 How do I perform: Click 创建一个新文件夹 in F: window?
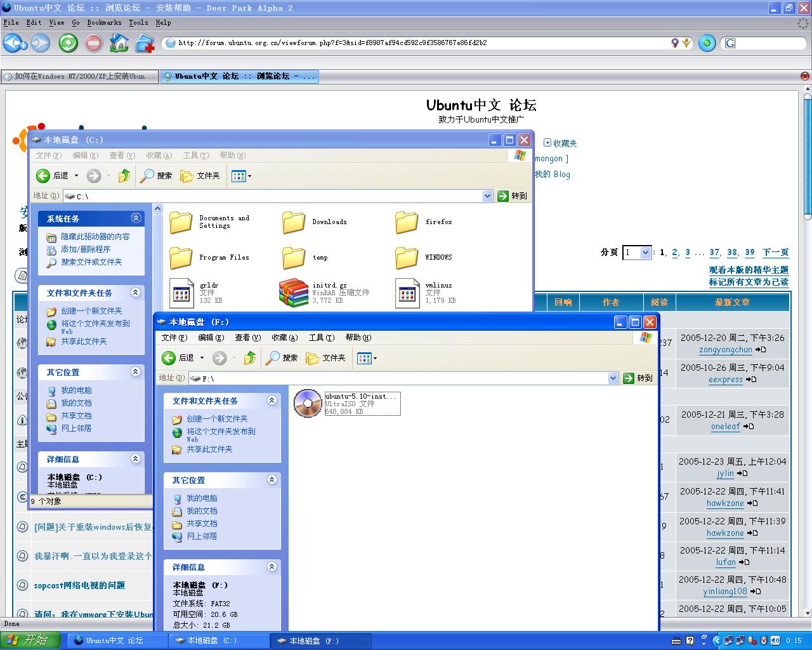(217, 419)
